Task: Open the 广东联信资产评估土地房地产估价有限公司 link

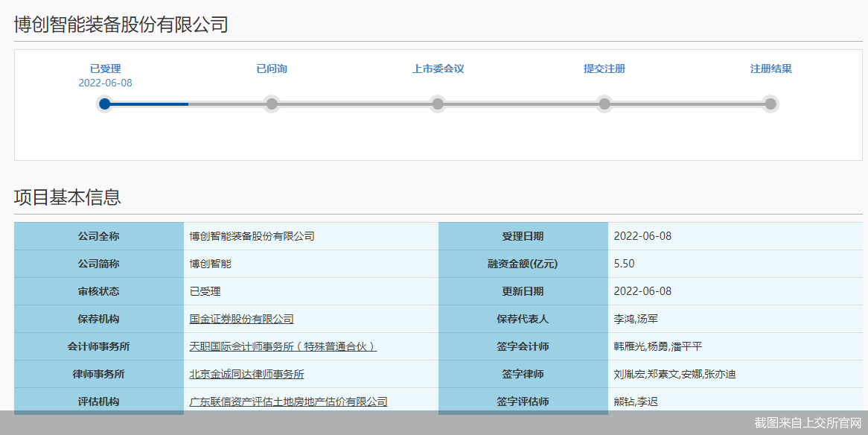Action: (288, 401)
